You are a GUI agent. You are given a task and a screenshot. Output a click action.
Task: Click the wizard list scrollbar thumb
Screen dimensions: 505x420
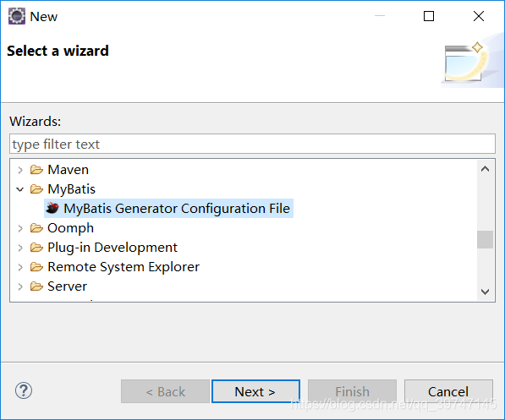tap(485, 239)
